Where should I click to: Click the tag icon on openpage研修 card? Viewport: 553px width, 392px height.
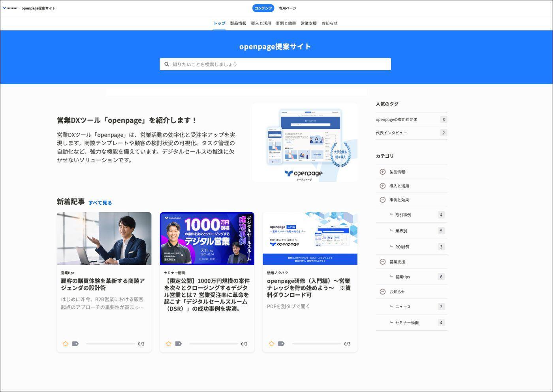[281, 344]
